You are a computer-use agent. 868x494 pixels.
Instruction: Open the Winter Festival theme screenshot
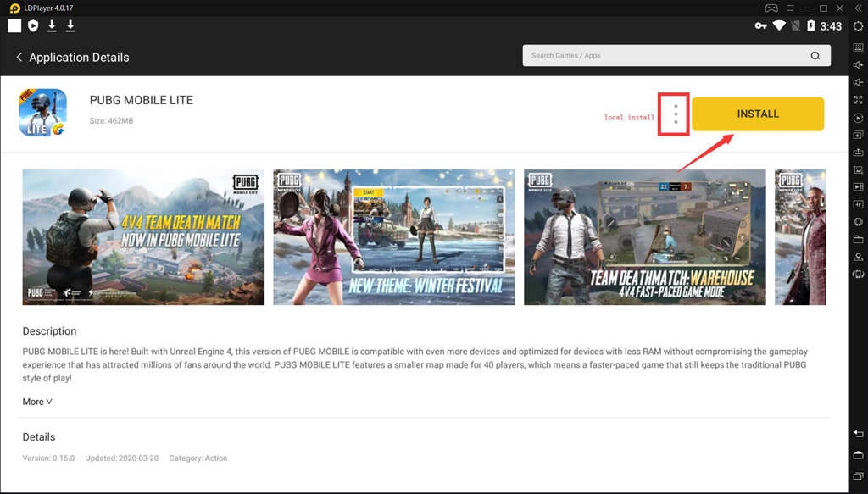pyautogui.click(x=394, y=236)
